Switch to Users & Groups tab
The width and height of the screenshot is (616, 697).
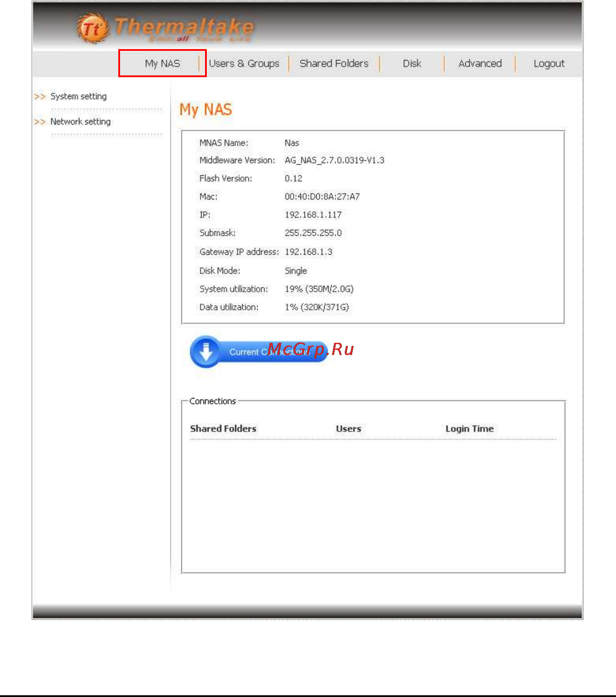[244, 64]
